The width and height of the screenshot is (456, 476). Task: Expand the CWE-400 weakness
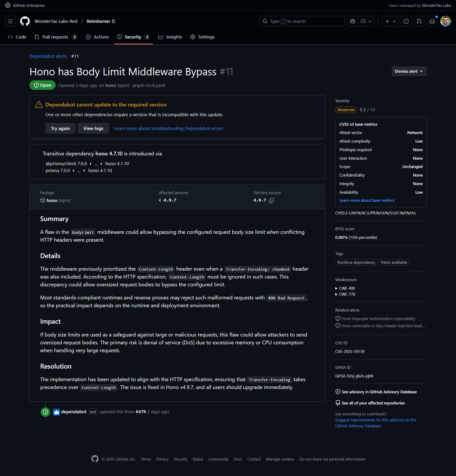point(345,288)
